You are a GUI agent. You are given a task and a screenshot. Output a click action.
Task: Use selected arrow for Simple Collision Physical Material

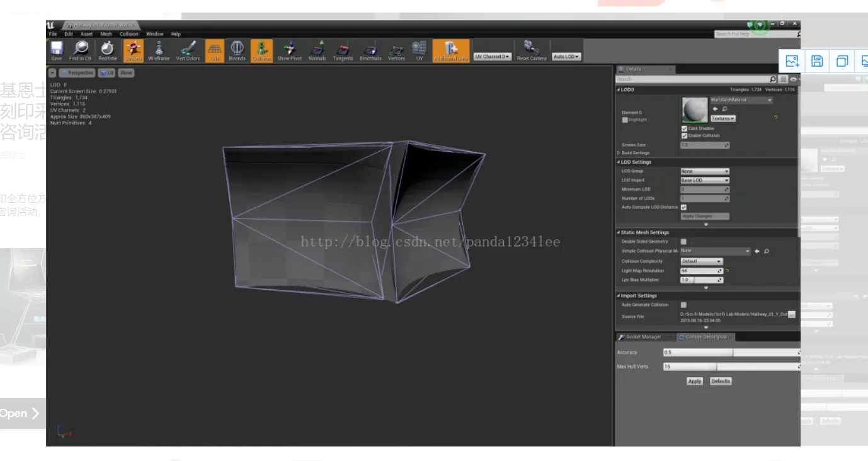pos(757,251)
